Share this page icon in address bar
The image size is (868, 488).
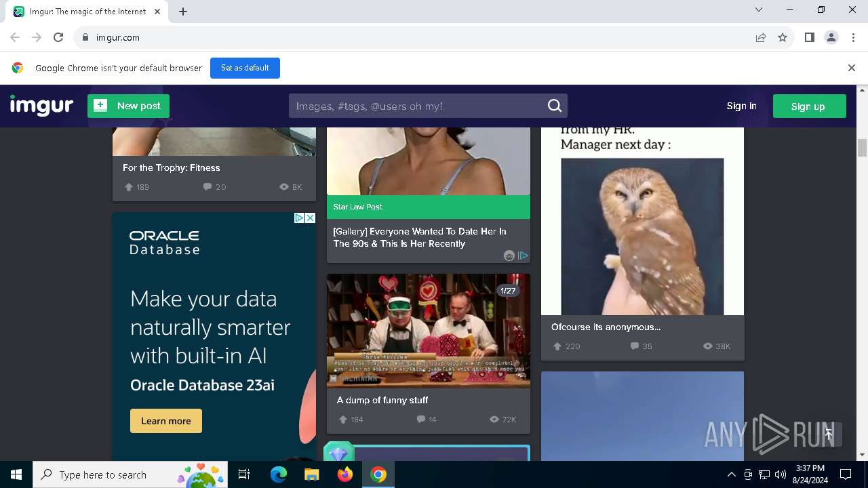761,37
